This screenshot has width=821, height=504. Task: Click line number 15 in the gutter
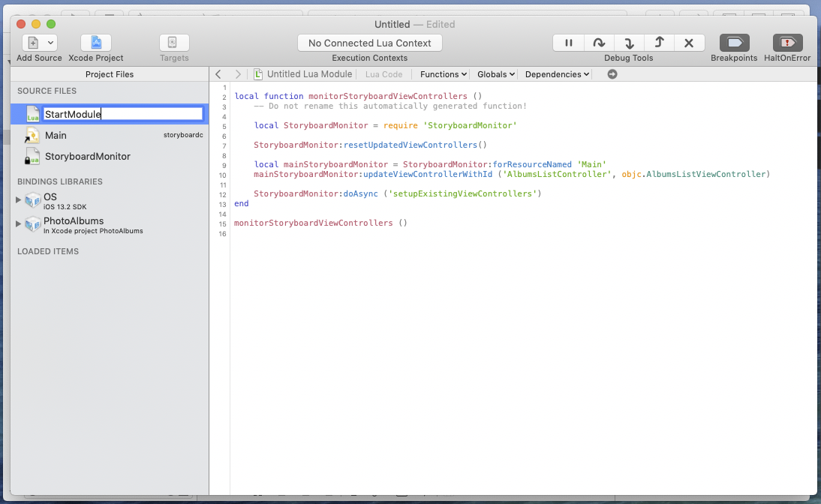tap(223, 224)
